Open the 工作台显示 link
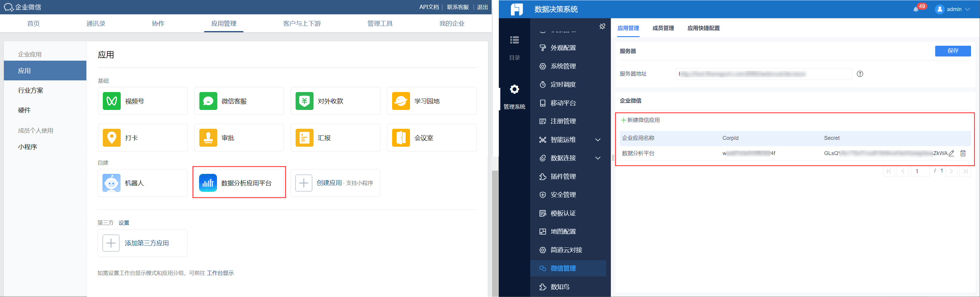 pyautogui.click(x=220, y=273)
